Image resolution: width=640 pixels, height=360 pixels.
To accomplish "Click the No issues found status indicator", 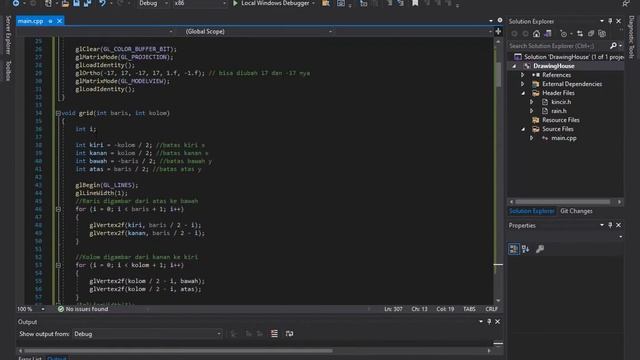I will tap(83, 309).
